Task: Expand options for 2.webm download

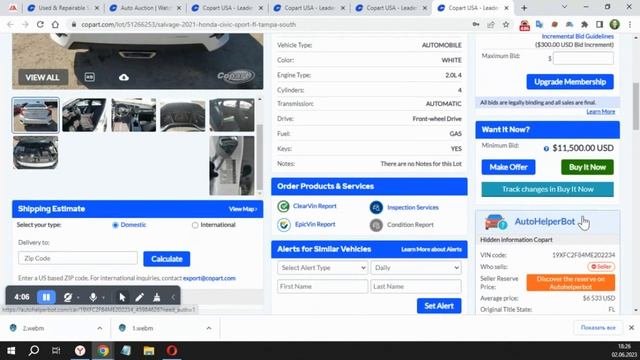Action: tap(100, 328)
